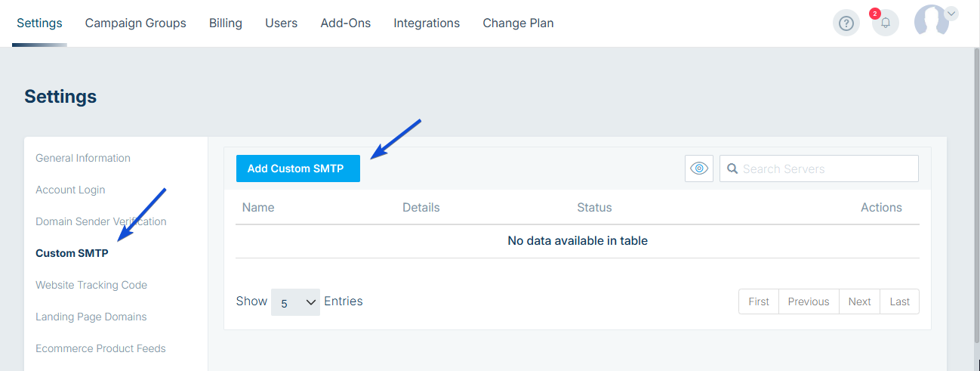Image resolution: width=980 pixels, height=371 pixels.
Task: Click the user profile avatar
Action: (x=931, y=21)
